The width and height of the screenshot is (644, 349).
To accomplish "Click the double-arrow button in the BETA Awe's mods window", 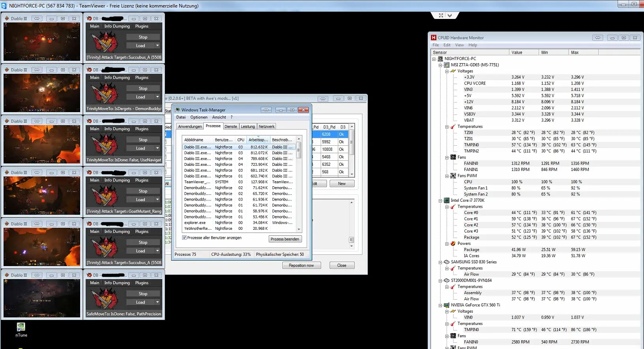I will 323,98.
